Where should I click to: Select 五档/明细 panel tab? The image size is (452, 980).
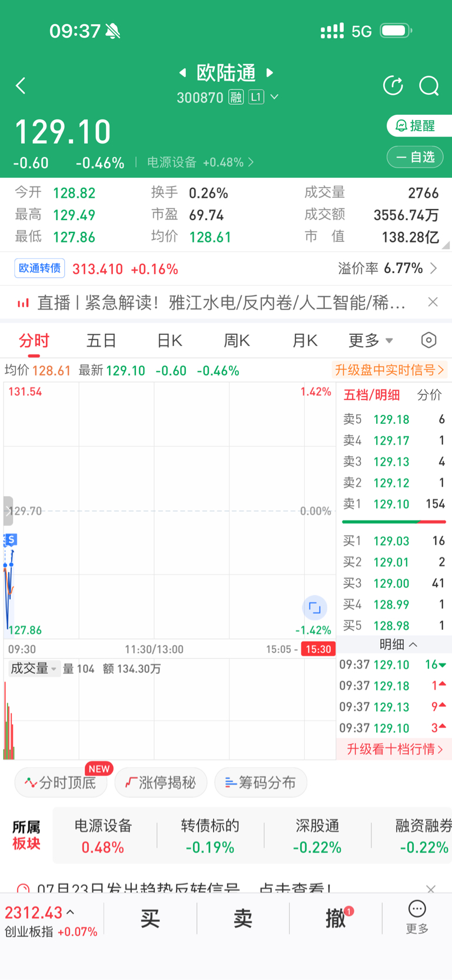371,395
